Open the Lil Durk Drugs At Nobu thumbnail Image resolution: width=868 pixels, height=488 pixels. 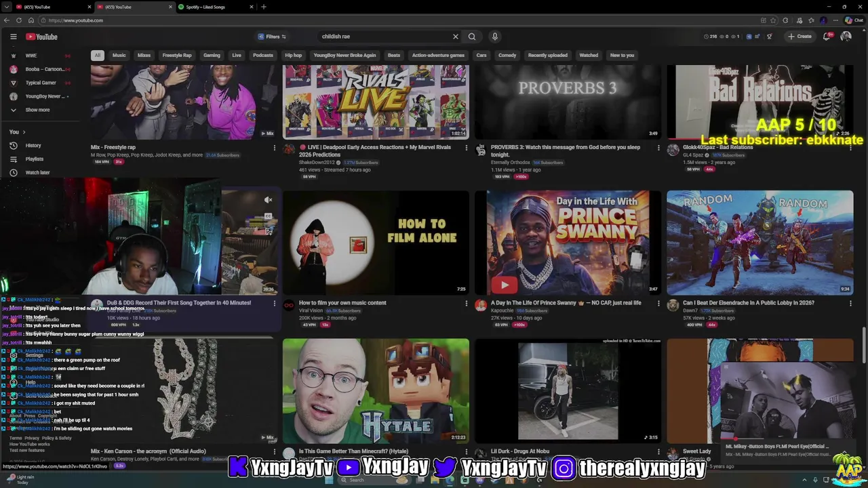coord(568,391)
